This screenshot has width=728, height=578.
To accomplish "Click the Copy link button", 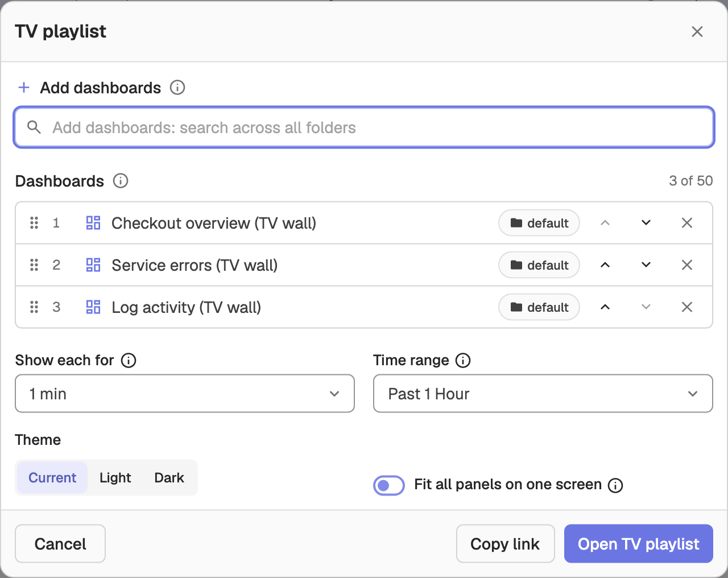I will (505, 544).
